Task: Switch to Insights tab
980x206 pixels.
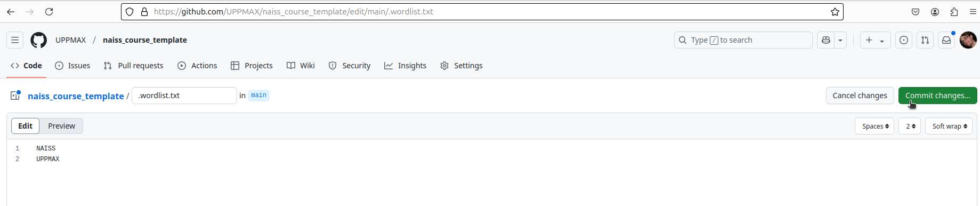Action: (406, 66)
